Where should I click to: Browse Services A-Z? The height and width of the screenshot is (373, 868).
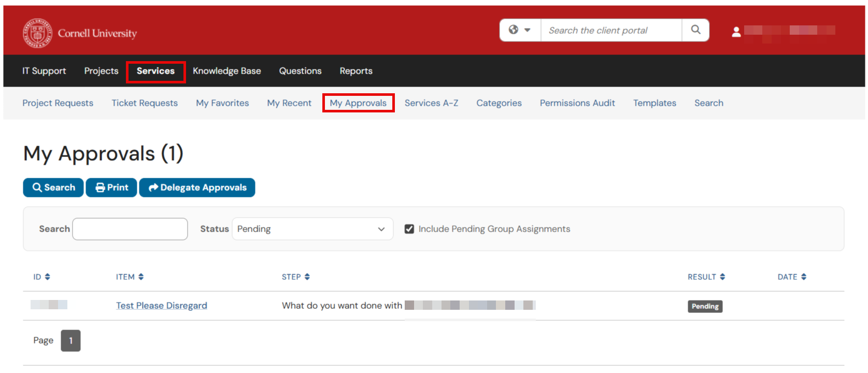(x=431, y=103)
